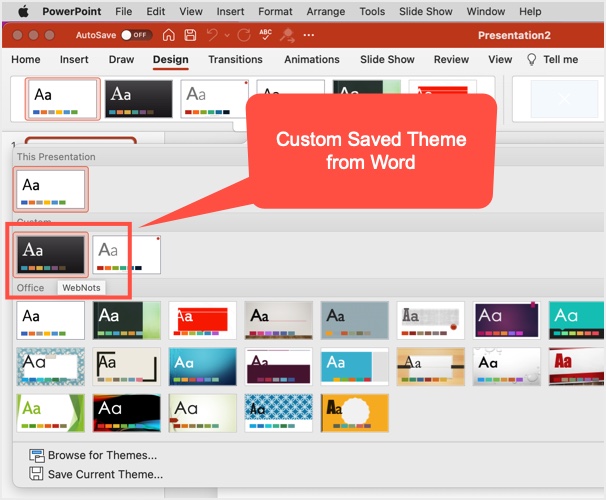Choose the green chevron theme thumbnail

pos(51,413)
